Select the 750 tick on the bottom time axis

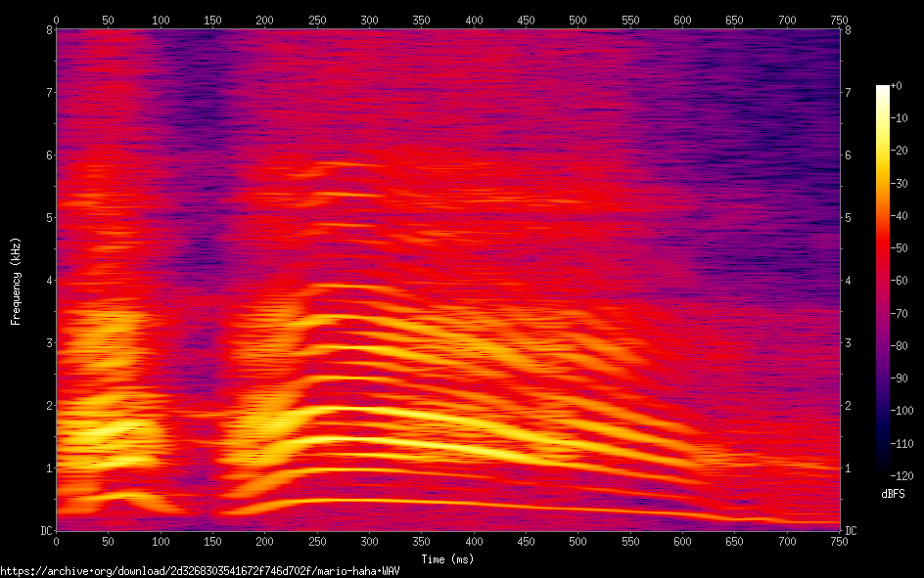coord(839,542)
